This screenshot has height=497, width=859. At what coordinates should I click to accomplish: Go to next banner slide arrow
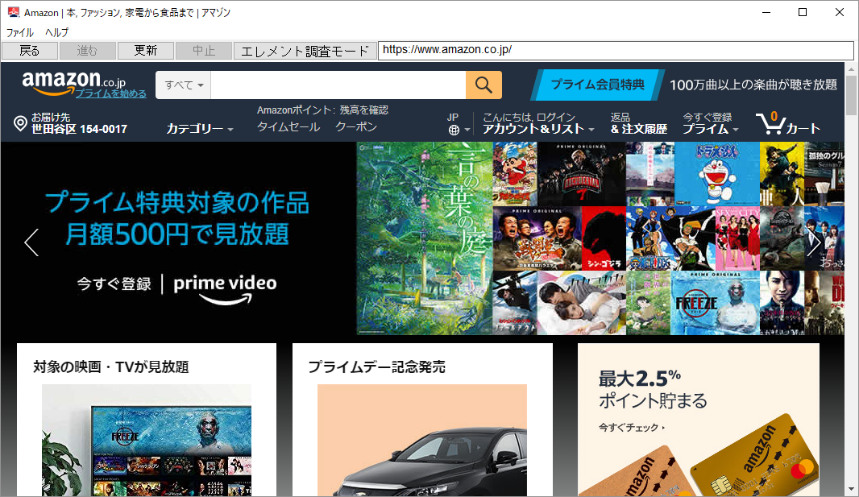(x=813, y=242)
